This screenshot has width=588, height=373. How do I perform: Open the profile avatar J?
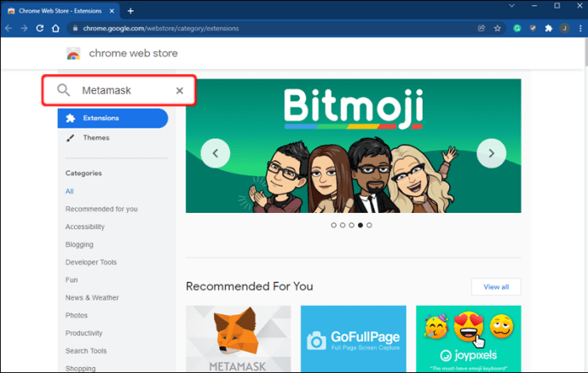click(564, 28)
